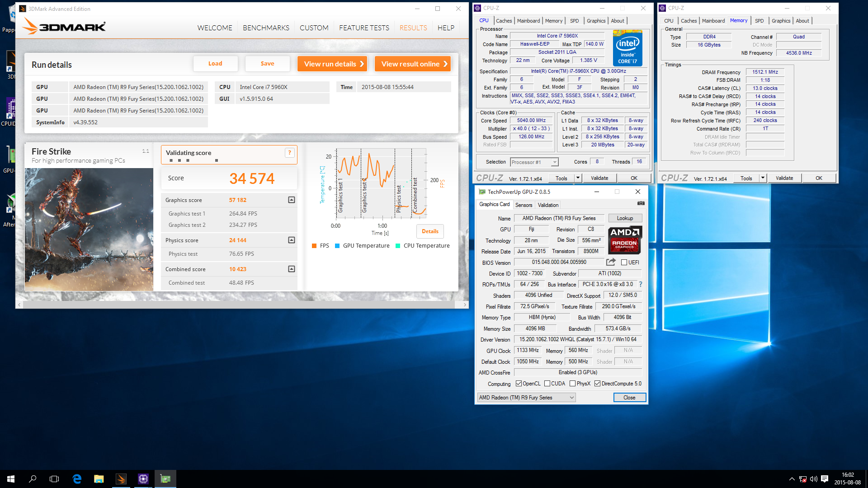
Task: Click the Close button in GPU-Z
Action: tap(629, 398)
